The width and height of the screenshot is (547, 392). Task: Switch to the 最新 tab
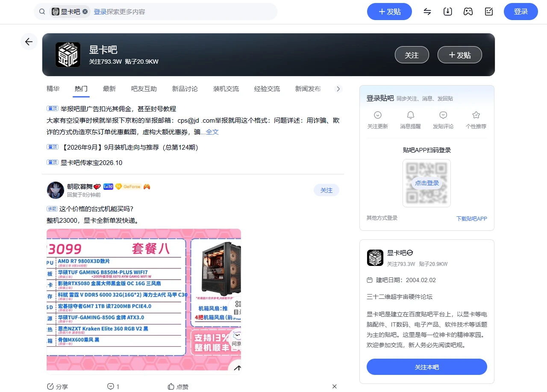coord(109,89)
